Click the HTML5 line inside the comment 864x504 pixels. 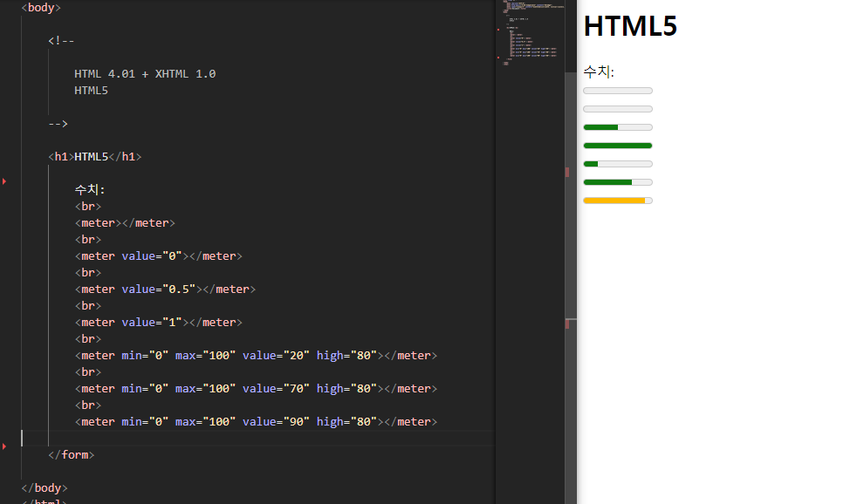(91, 91)
